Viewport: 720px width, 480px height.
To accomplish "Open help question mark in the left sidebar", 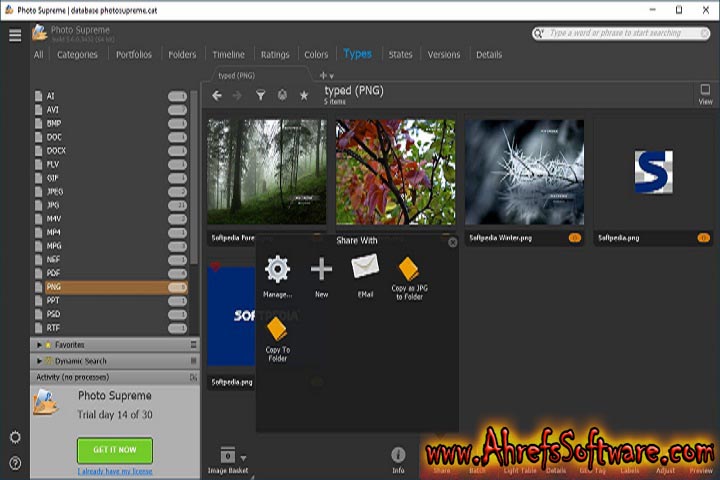I will click(15, 463).
